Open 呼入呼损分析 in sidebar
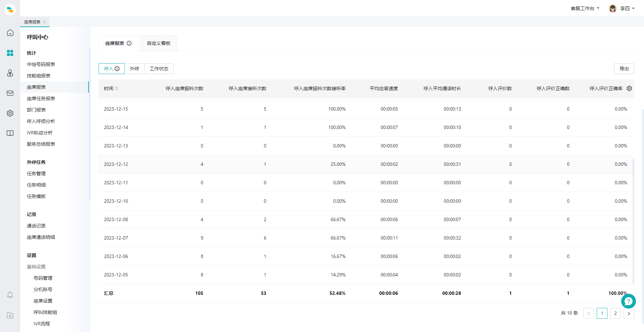Viewport: 644px width, 332px height. click(41, 121)
